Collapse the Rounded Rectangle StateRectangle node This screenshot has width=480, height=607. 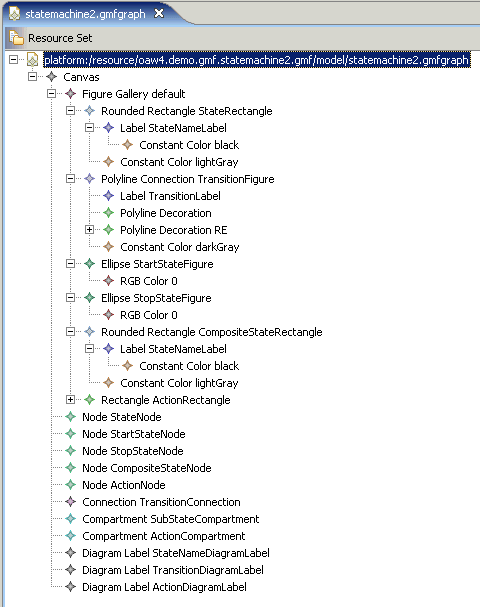tap(70, 111)
